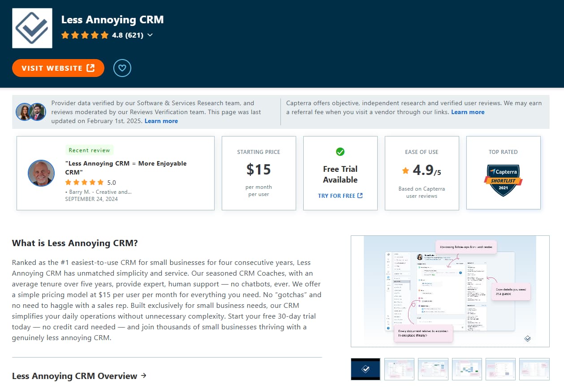Open the main product screenshot preview
This screenshot has width=564, height=392.
450,291
